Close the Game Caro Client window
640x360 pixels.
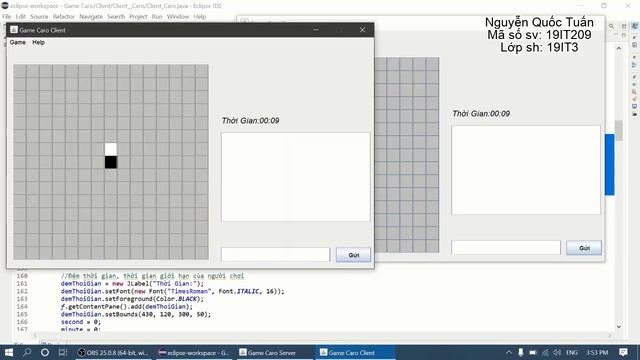(x=362, y=30)
